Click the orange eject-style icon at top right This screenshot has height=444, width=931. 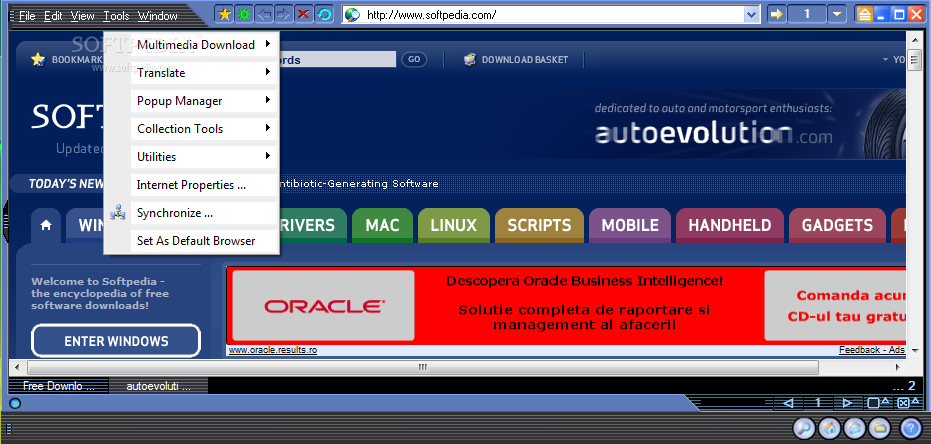864,14
